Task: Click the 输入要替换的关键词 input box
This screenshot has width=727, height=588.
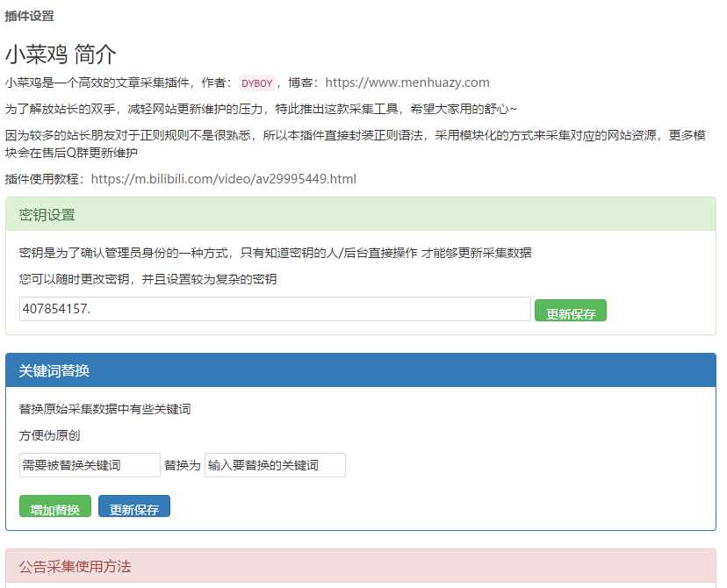Action: pos(274,465)
